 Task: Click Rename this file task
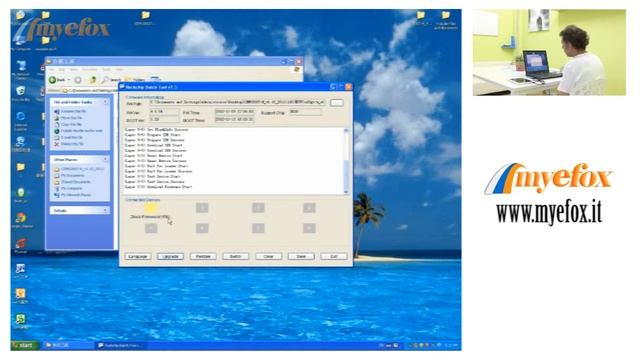click(70, 111)
